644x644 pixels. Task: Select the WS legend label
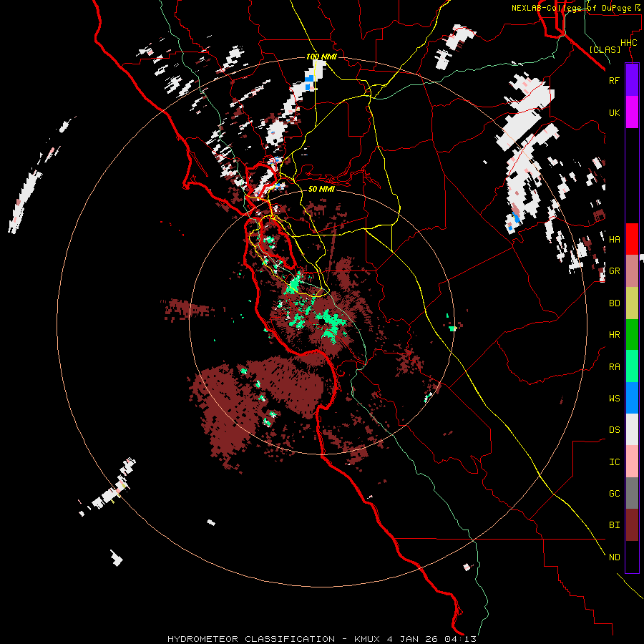pyautogui.click(x=614, y=399)
